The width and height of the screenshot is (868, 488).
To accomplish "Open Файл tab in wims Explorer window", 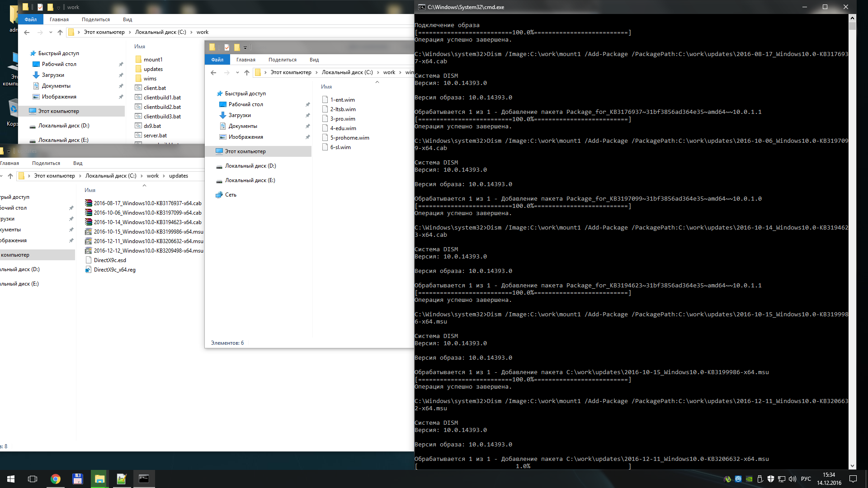I will (x=217, y=60).
